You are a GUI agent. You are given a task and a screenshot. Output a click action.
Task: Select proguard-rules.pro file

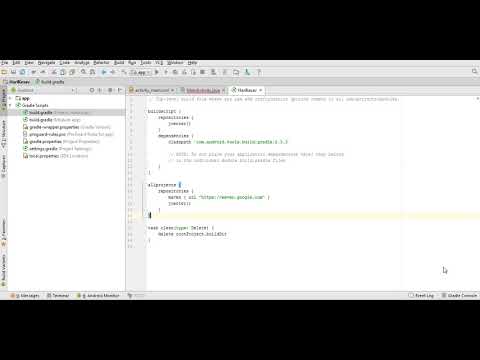tap(68, 134)
